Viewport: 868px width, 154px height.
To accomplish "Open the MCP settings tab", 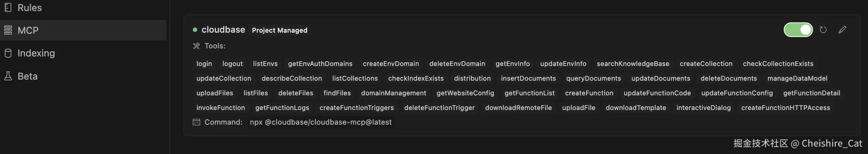I will click(28, 30).
